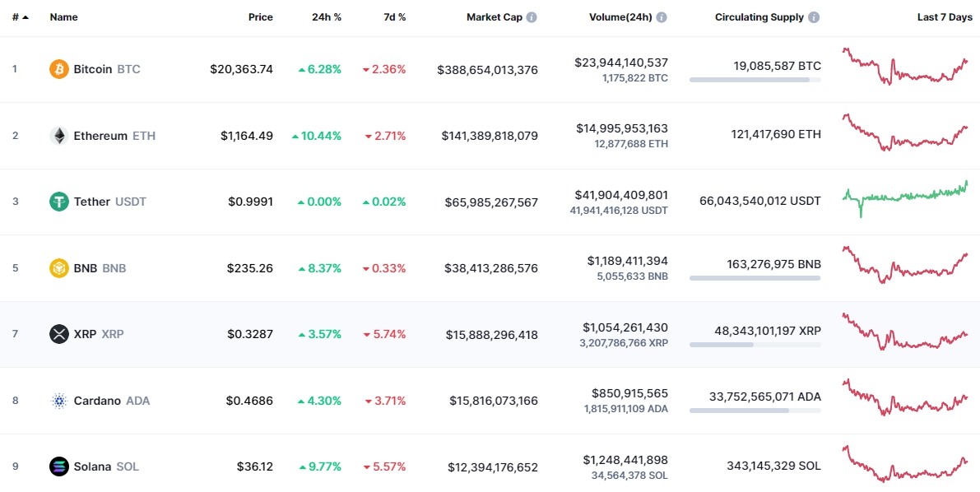The width and height of the screenshot is (980, 492).
Task: Click Tether price $0.9991
Action: coord(250,202)
